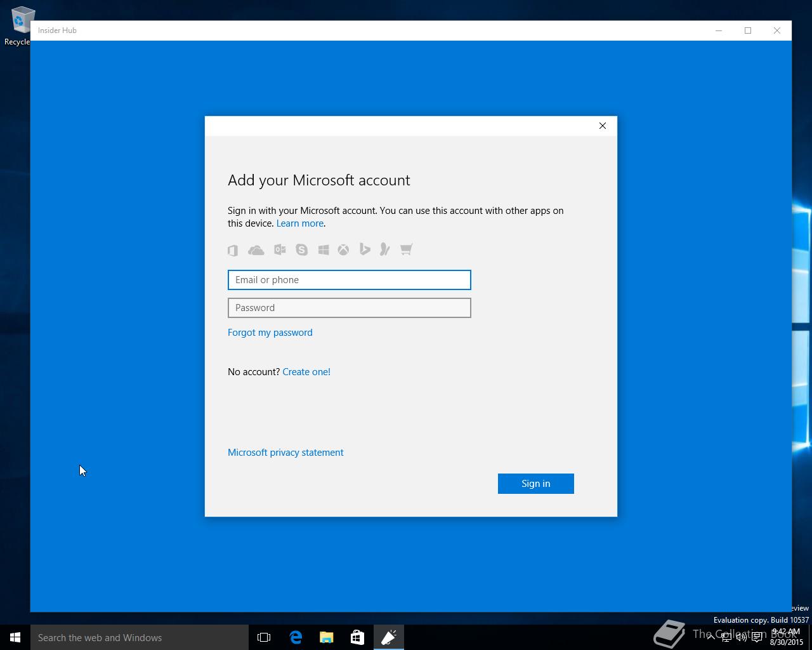Open the Recycle Bin desktop icon

[19, 26]
